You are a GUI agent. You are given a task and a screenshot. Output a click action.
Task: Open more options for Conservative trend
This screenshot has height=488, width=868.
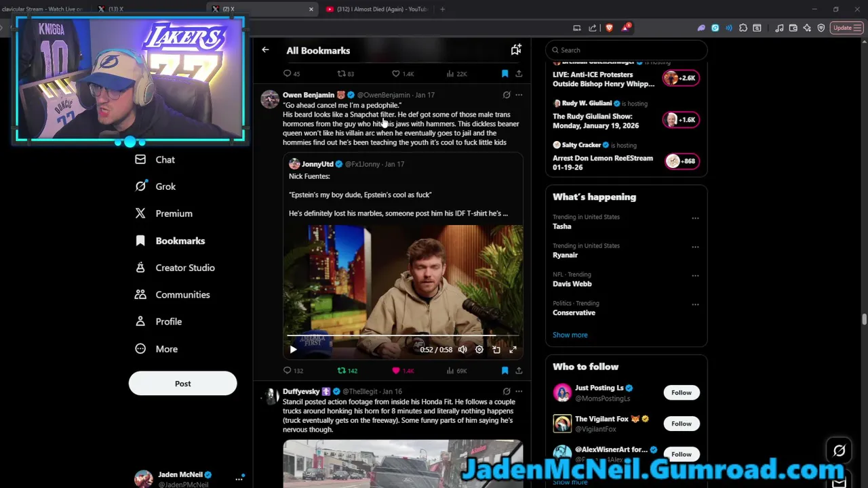point(695,304)
